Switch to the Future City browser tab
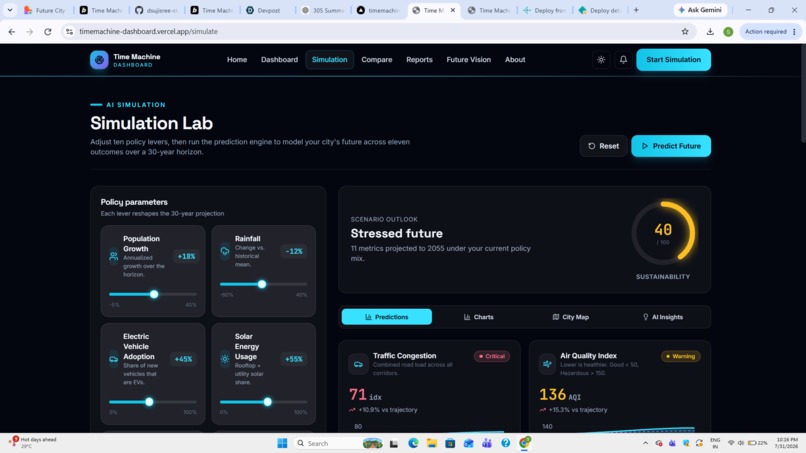 click(x=45, y=10)
